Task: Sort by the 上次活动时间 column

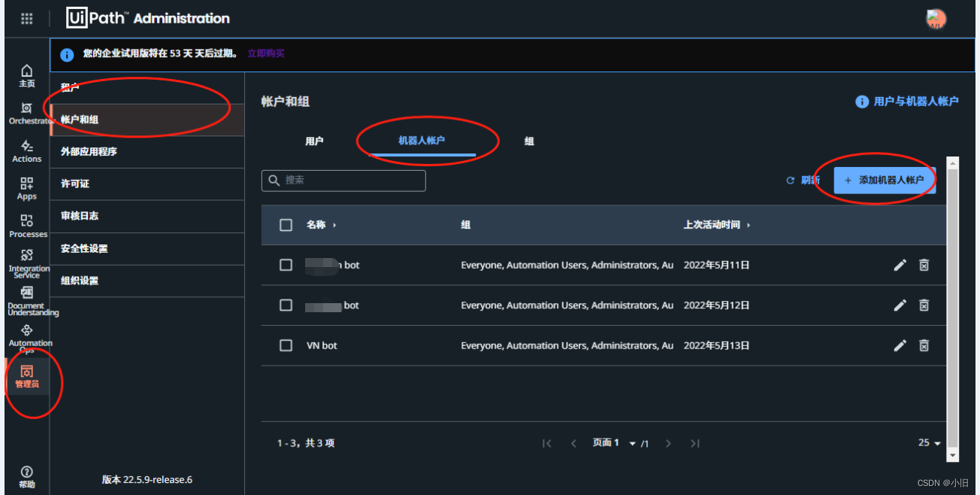Action: 716,225
